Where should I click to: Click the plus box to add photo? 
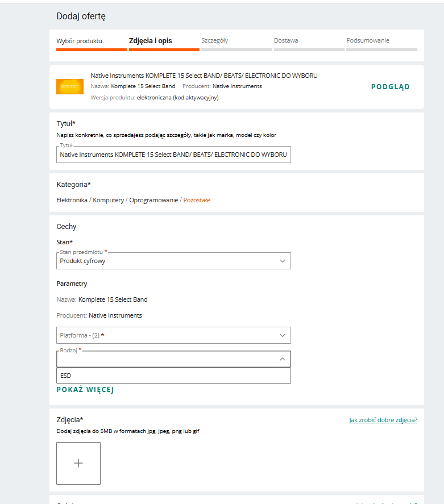[78, 463]
